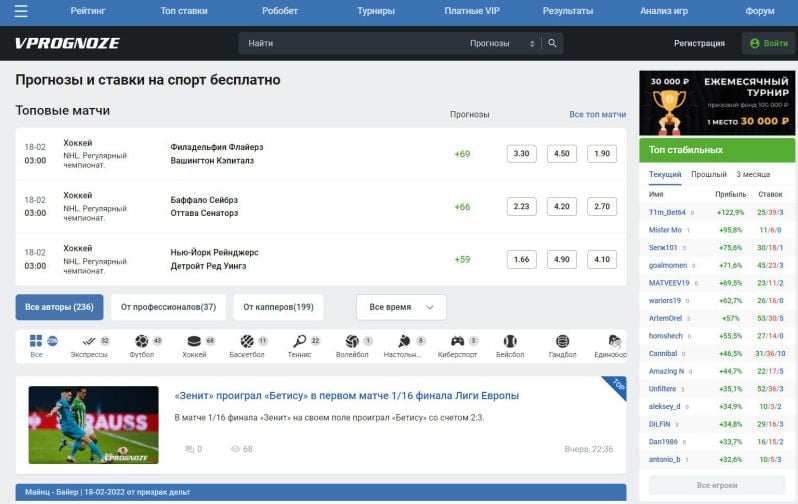Click odds 1.90 for Филадельфия match
Image resolution: width=798 pixels, height=504 pixels.
coord(602,154)
